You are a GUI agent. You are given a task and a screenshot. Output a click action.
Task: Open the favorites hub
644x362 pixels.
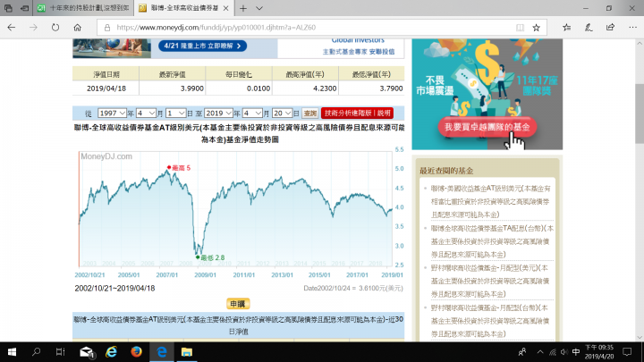(x=567, y=28)
